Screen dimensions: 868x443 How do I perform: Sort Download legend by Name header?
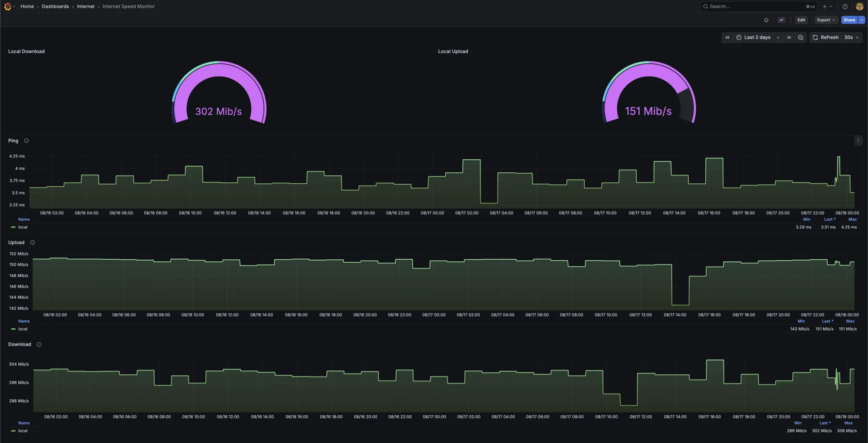[24, 423]
